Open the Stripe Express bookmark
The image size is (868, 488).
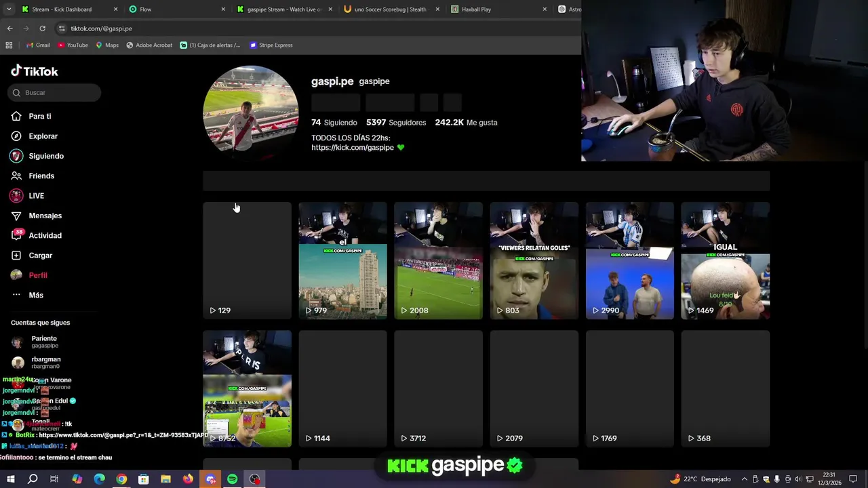[x=271, y=45]
